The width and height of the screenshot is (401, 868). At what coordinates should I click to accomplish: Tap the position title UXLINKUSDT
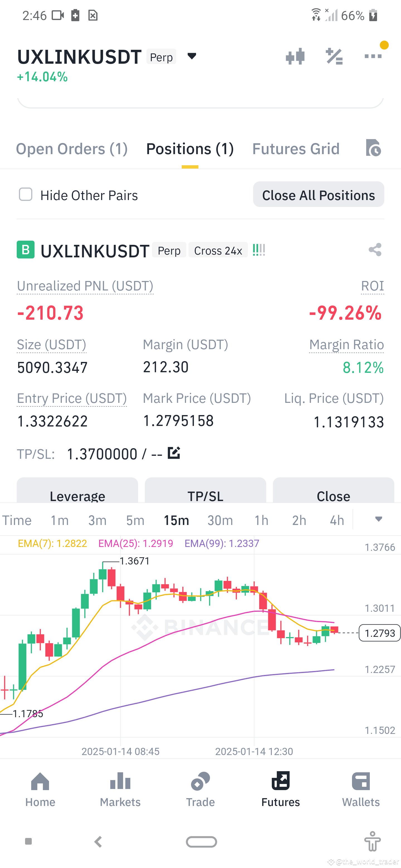[x=95, y=251]
